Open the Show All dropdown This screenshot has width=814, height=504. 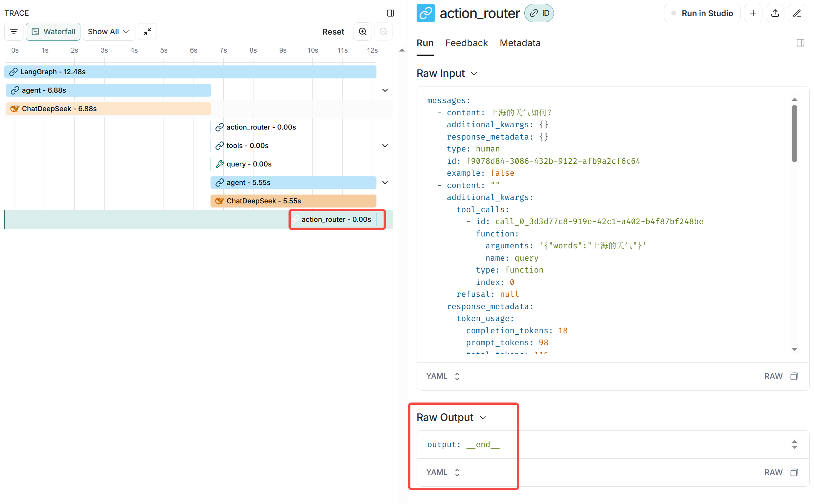click(108, 32)
